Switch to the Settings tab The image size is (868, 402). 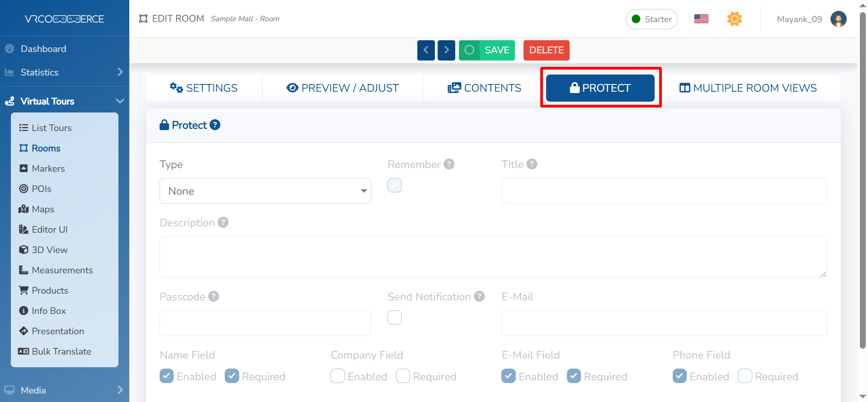(204, 88)
